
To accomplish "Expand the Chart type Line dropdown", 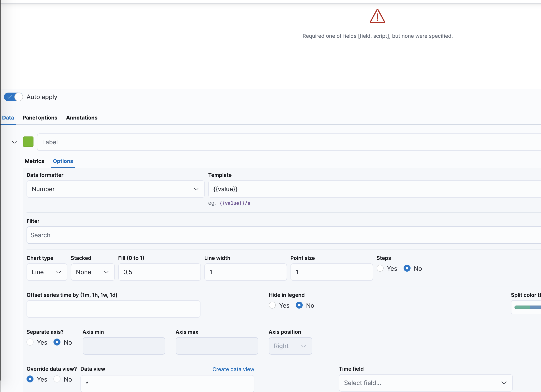I will pos(47,272).
